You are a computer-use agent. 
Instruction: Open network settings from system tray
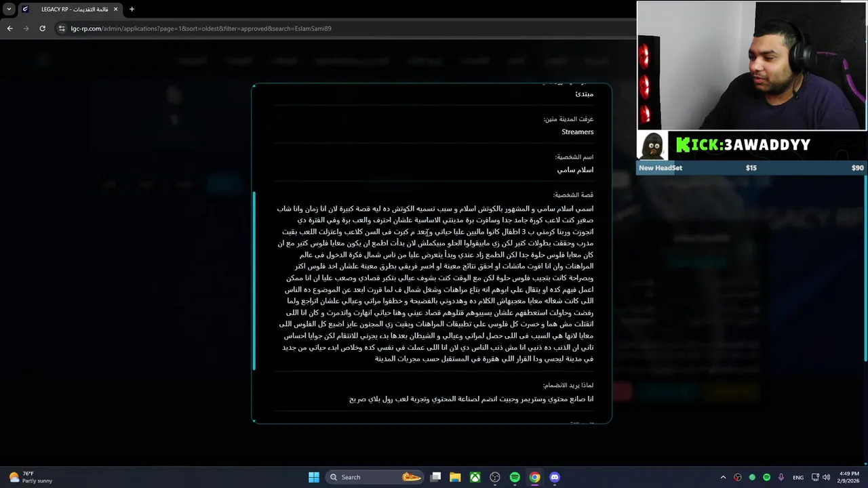pyautogui.click(x=816, y=477)
